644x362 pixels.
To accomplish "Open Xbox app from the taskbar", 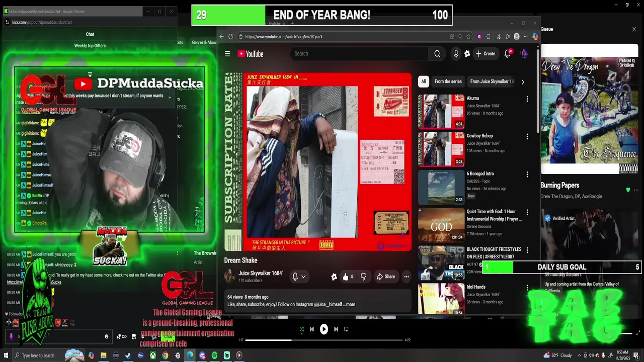I will [x=152, y=355].
